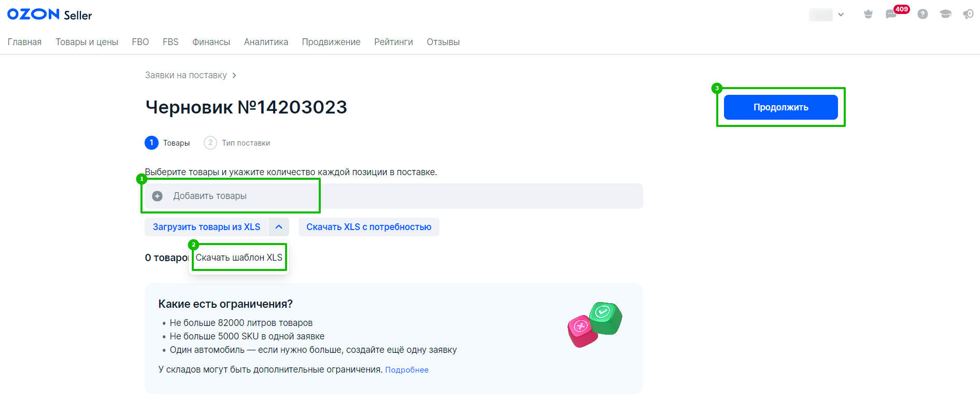Screen dimensions: 980x399
Task: Click the plus icon beside Добавить товары
Action: pyautogui.click(x=158, y=196)
